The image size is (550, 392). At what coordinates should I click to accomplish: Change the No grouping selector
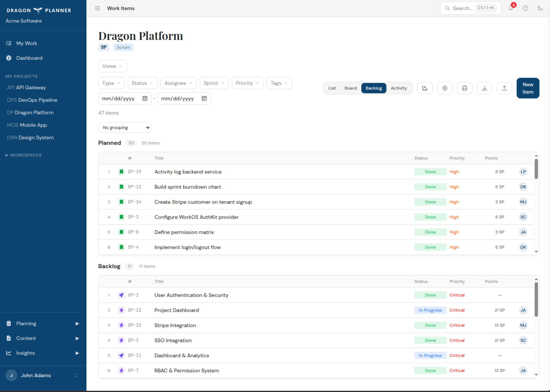(x=125, y=127)
